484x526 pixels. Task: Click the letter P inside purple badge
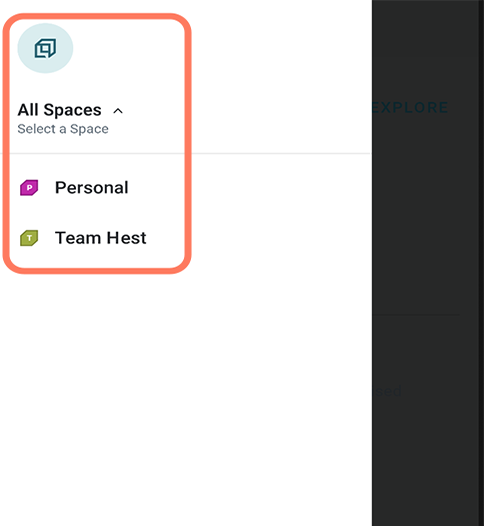(30, 188)
